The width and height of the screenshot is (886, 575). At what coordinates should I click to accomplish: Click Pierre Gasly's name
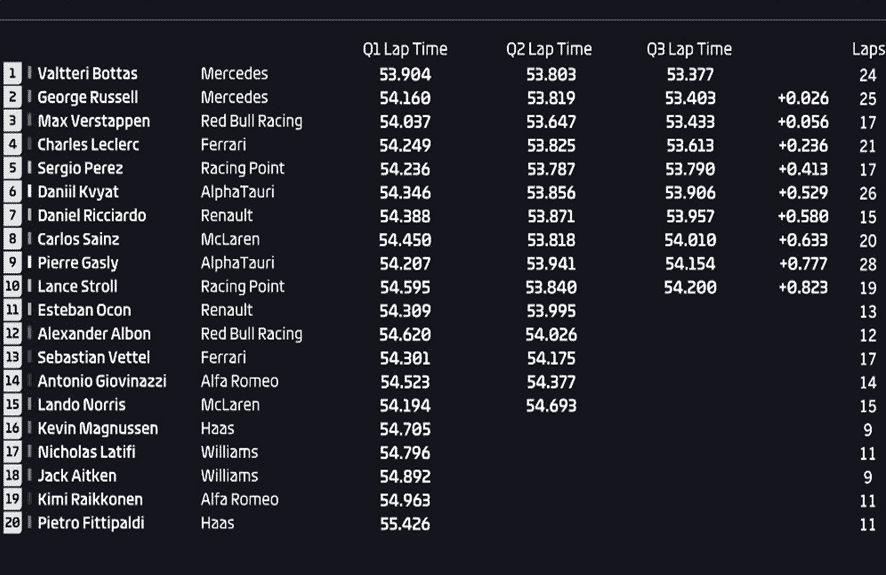click(x=78, y=263)
